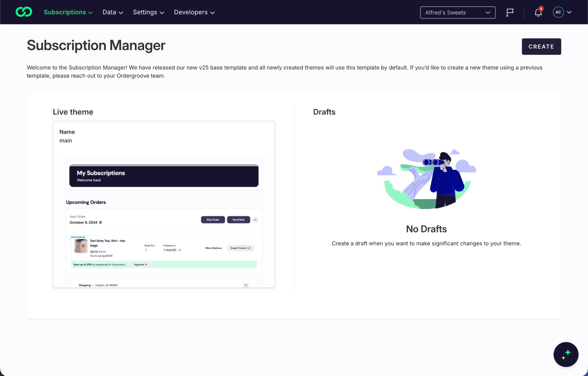Click the Upgrade prepay link

point(140,264)
